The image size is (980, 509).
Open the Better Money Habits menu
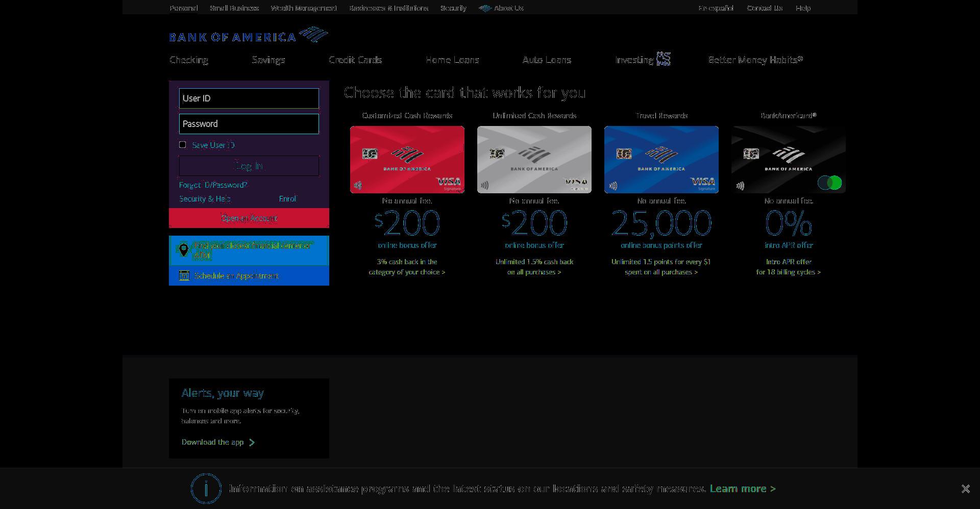(755, 60)
